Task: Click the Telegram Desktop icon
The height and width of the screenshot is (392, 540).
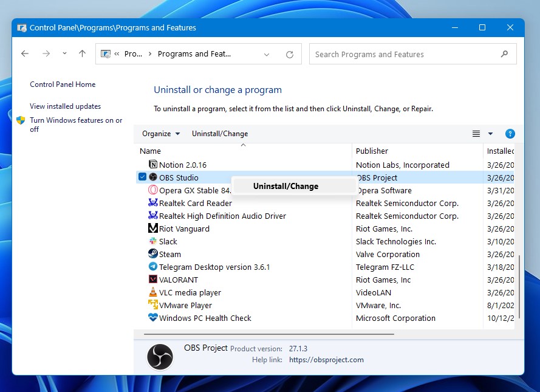Action: (153, 266)
